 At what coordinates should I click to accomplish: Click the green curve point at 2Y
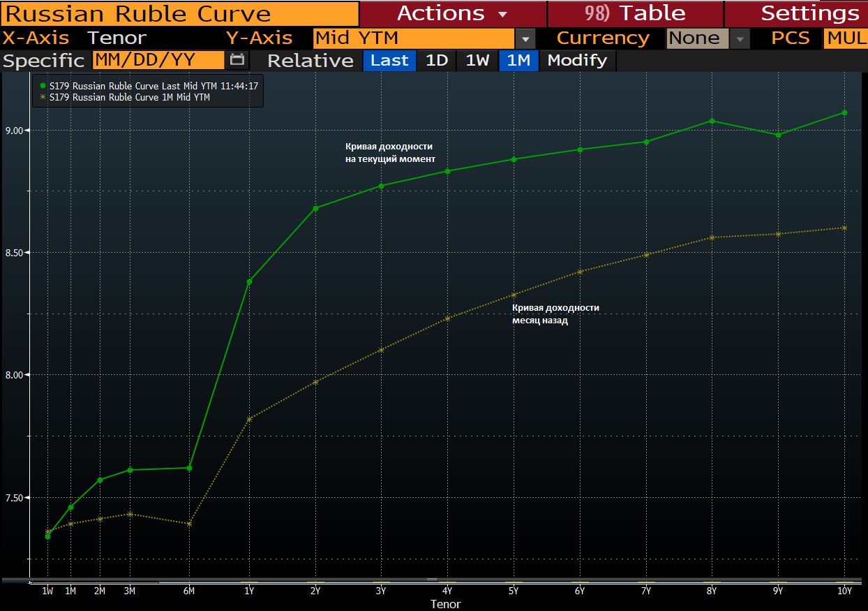click(x=315, y=208)
